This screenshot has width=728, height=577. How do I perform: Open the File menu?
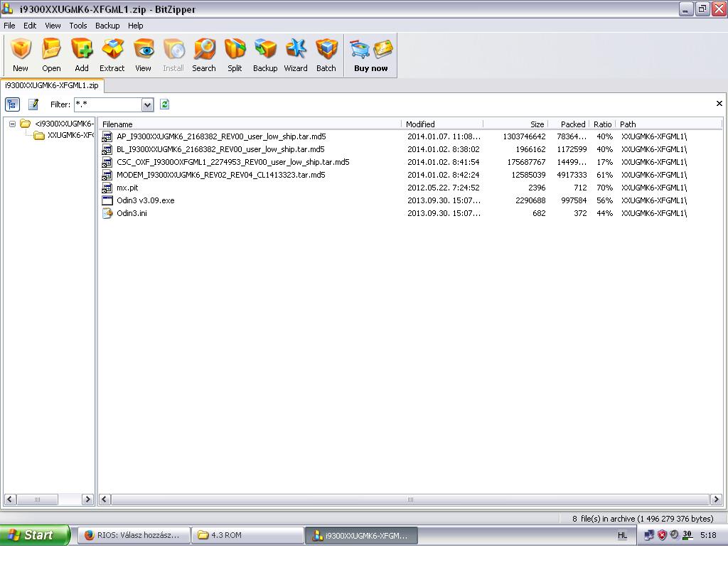(x=9, y=26)
